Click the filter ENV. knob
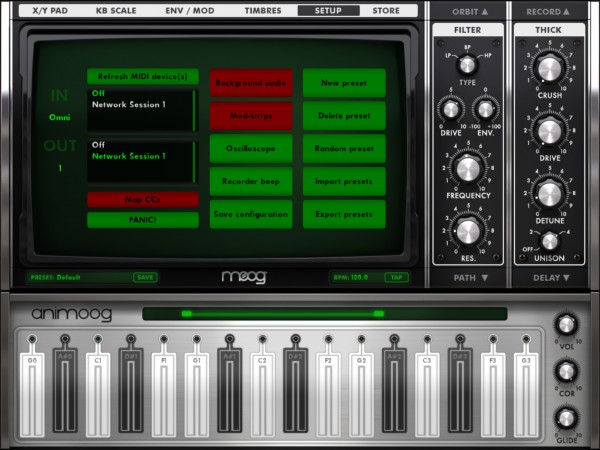Image resolution: width=600 pixels, height=450 pixels. [x=486, y=110]
